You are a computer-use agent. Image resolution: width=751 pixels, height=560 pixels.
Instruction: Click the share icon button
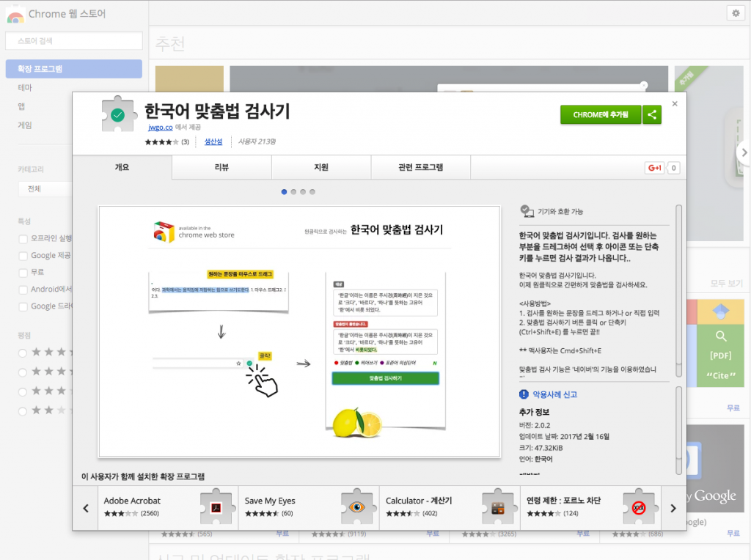point(652,114)
